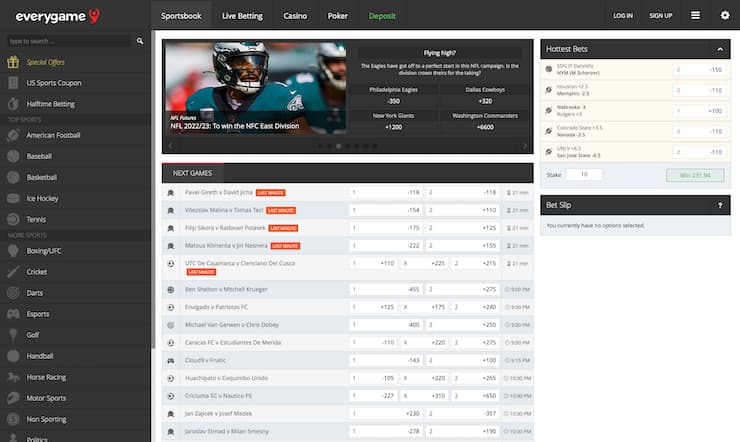Bet New York Giants at +1200
Image resolution: width=740 pixels, height=442 pixels.
[x=394, y=127]
